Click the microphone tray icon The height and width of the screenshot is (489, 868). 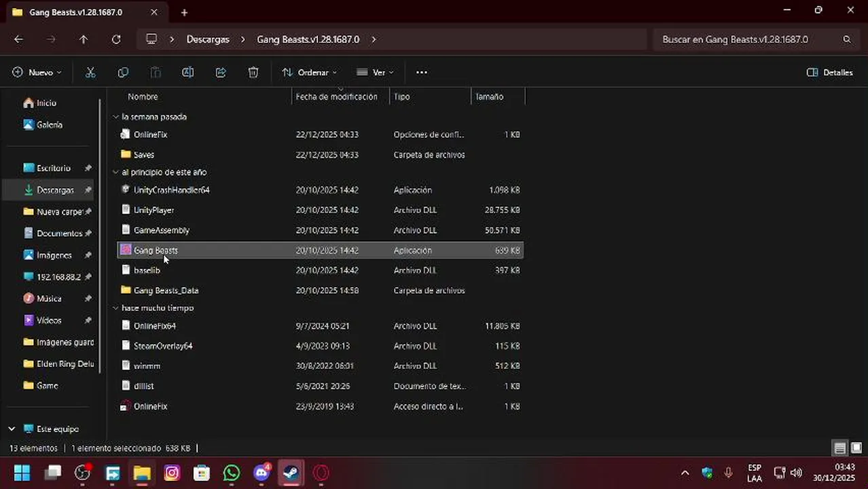click(x=728, y=473)
